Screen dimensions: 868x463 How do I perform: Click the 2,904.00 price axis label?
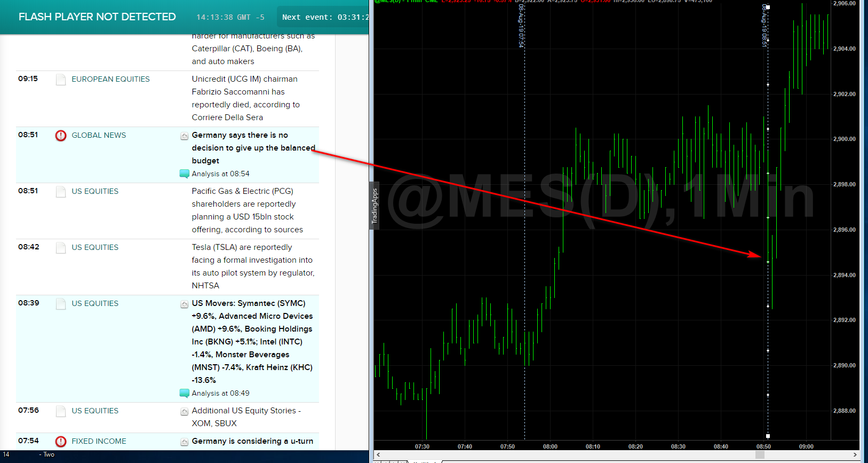coord(844,49)
